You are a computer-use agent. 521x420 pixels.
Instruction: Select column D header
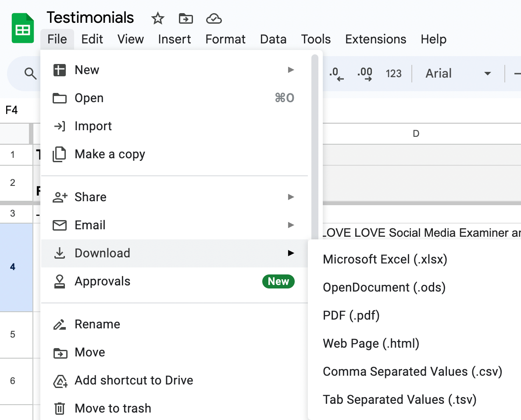416,134
